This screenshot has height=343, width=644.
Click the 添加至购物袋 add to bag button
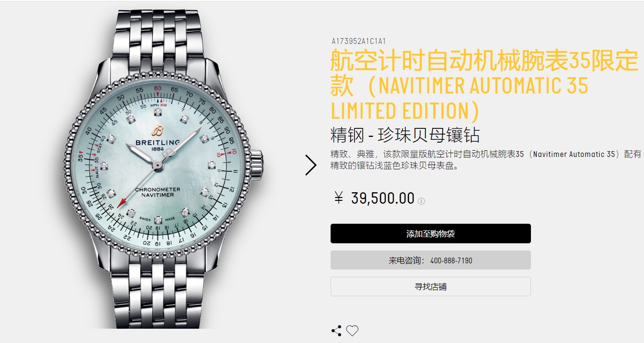[430, 234]
